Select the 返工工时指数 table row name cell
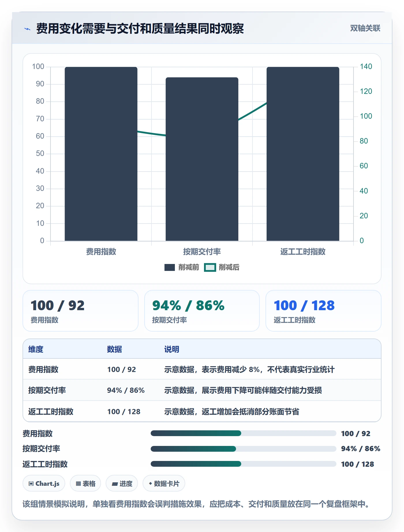The width and height of the screenshot is (404, 532). tap(51, 412)
